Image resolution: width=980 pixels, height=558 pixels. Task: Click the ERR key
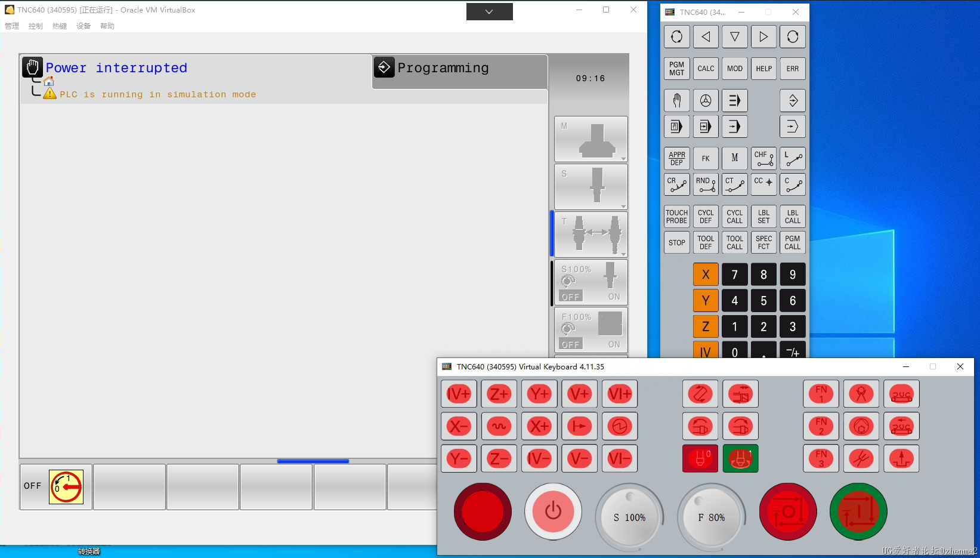click(793, 69)
